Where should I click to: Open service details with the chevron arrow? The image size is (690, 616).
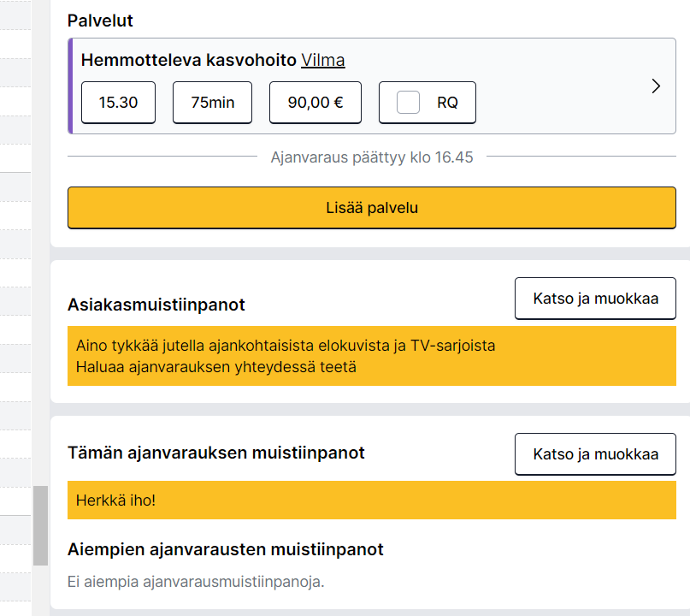click(x=656, y=86)
